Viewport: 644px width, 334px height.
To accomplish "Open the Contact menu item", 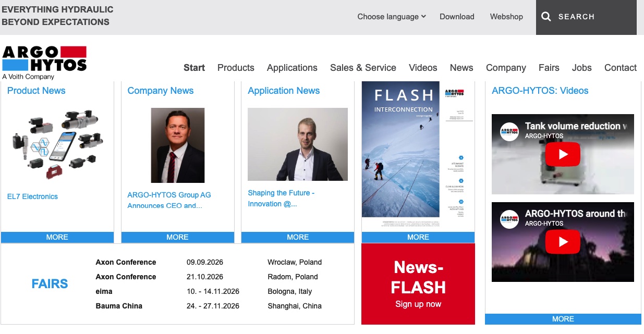I will (621, 68).
